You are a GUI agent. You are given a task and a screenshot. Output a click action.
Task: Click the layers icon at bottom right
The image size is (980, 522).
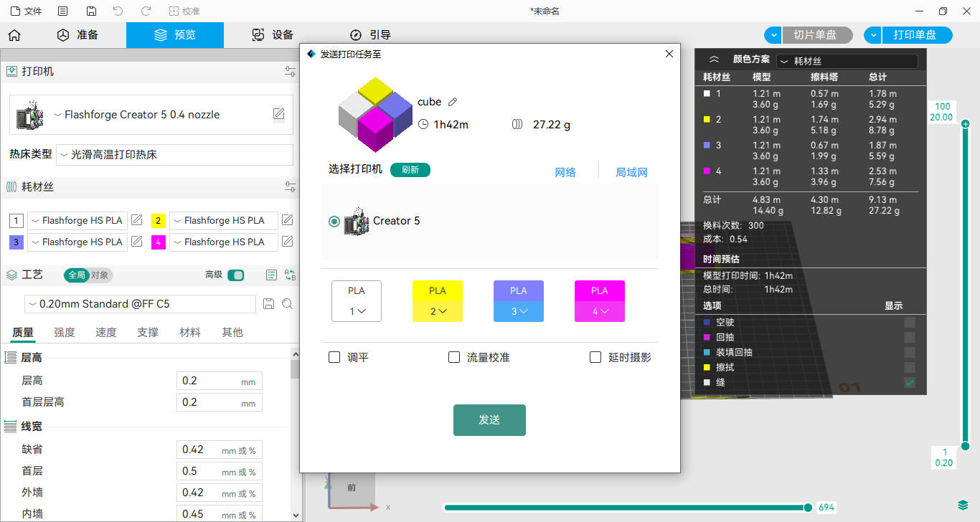coord(963,506)
